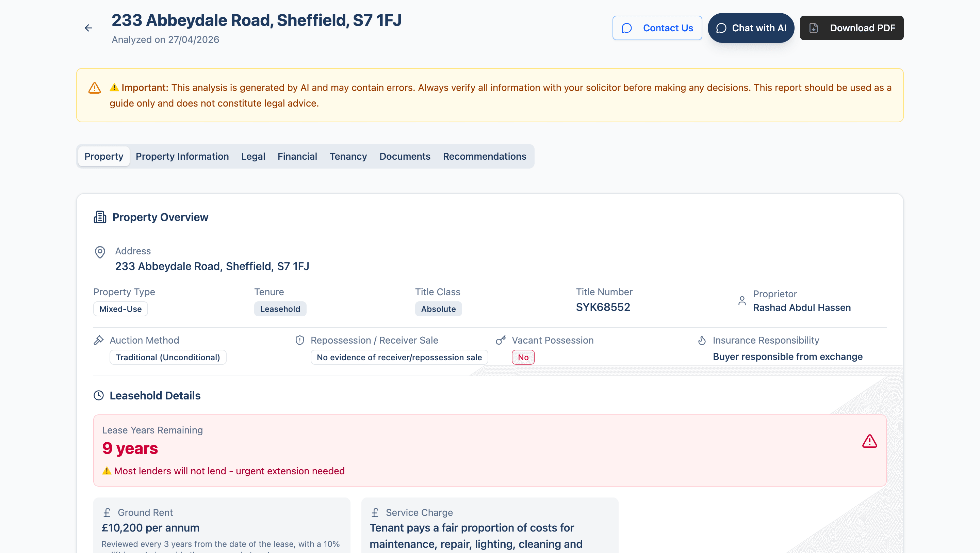
Task: Click the back arrow icon
Action: (88, 28)
